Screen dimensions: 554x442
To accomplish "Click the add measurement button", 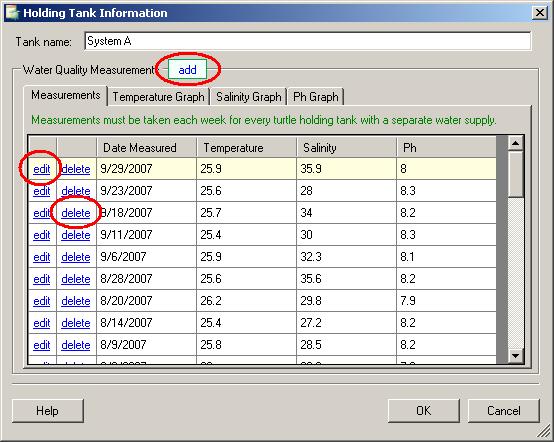I will click(187, 70).
